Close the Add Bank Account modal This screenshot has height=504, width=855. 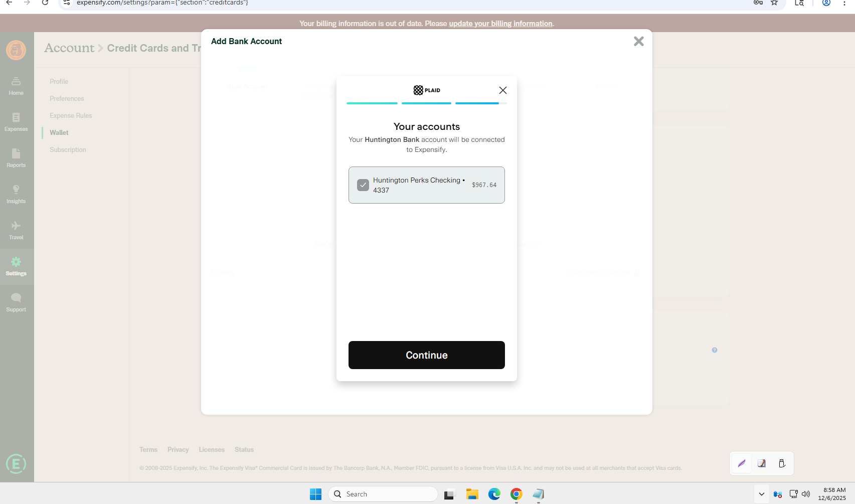pos(638,42)
